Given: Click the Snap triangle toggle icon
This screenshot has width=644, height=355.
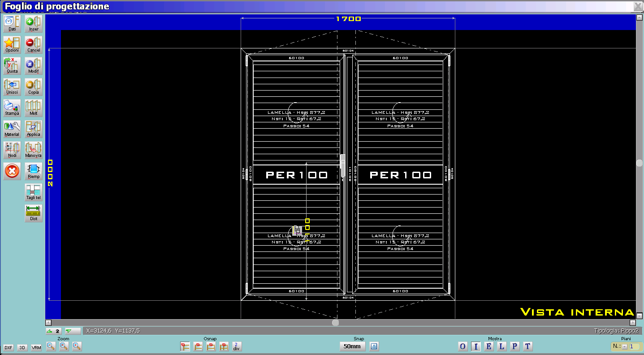Looking at the screenshot, I should tap(375, 346).
